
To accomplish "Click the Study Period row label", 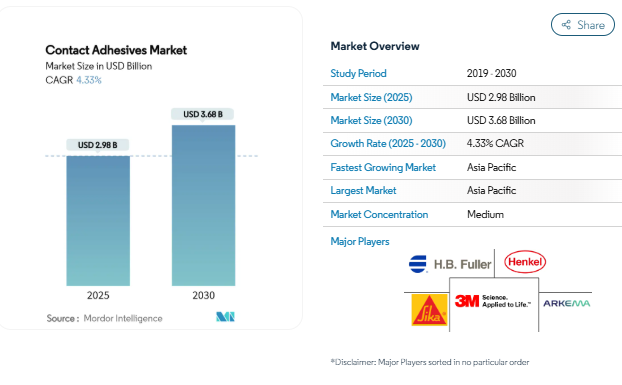I will pyautogui.click(x=358, y=73).
